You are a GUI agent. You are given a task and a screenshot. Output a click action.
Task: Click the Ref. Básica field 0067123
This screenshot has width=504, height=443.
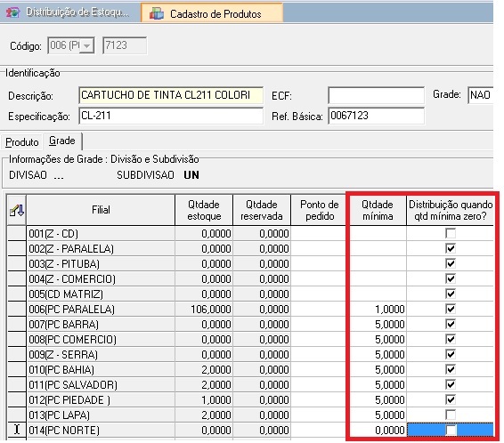click(377, 116)
